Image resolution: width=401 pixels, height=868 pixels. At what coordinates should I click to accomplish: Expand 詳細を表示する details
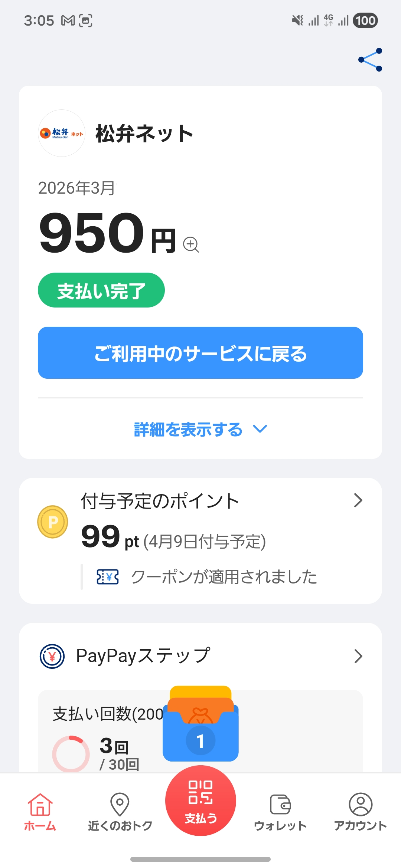(x=200, y=429)
